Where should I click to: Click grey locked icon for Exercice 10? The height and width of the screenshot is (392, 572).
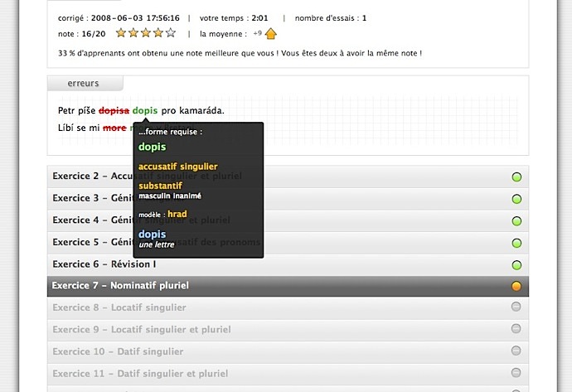tap(516, 351)
